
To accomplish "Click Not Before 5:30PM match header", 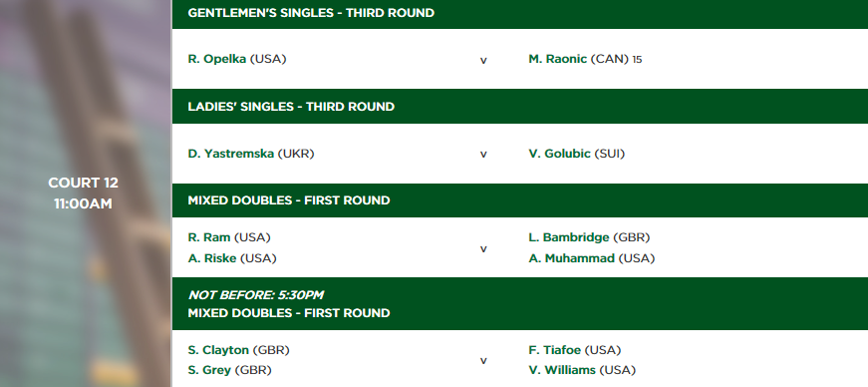I will click(x=520, y=304).
